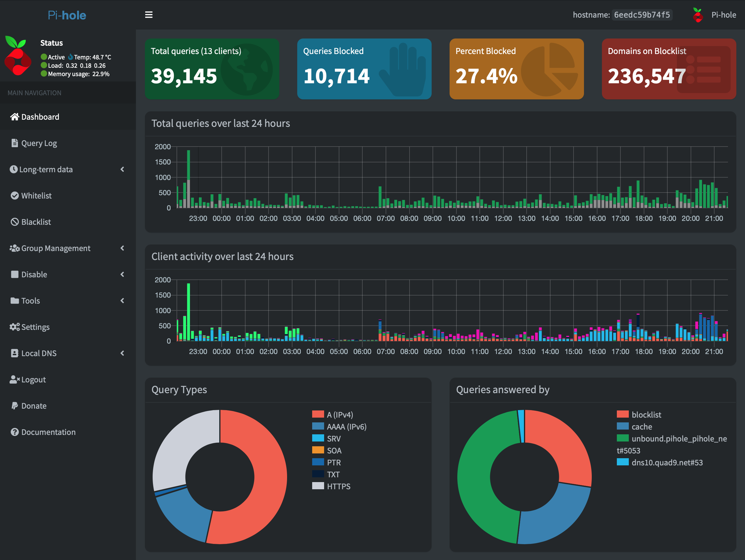Click the list icon in Domains on Blocklist card

(703, 70)
